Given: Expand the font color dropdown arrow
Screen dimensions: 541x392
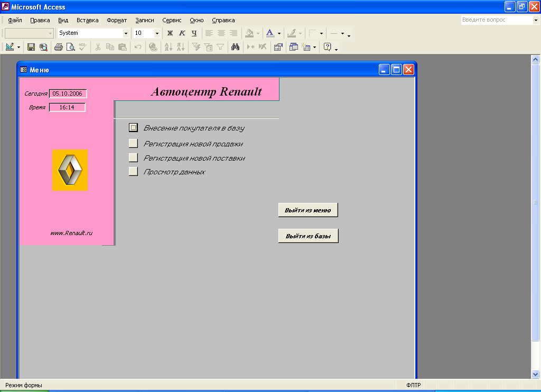Looking at the screenshot, I should 279,33.
